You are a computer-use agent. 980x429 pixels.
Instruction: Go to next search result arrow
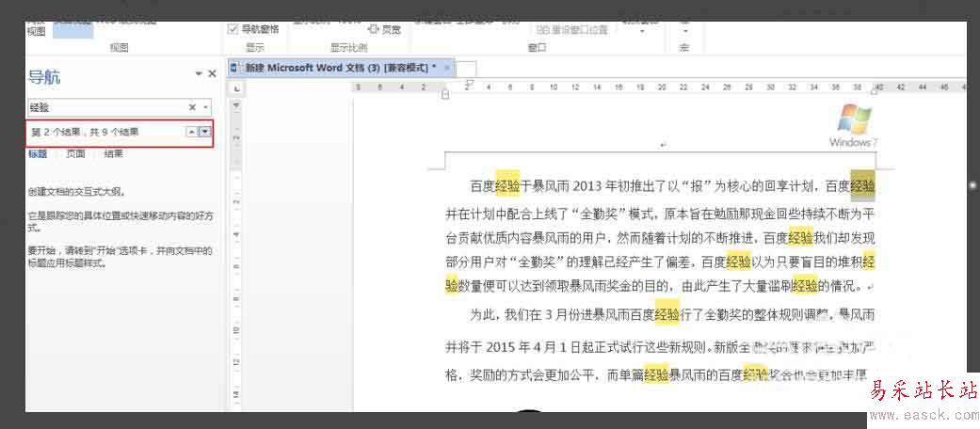(x=204, y=133)
